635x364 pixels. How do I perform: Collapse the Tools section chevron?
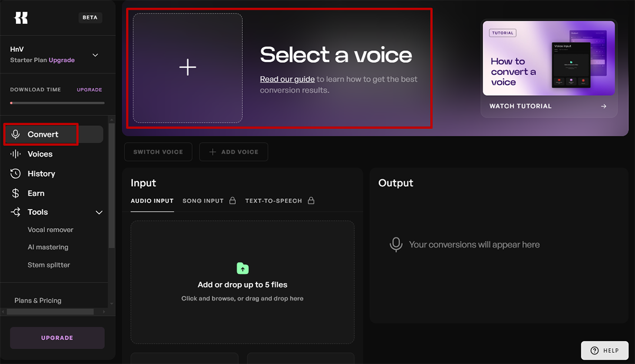98,213
